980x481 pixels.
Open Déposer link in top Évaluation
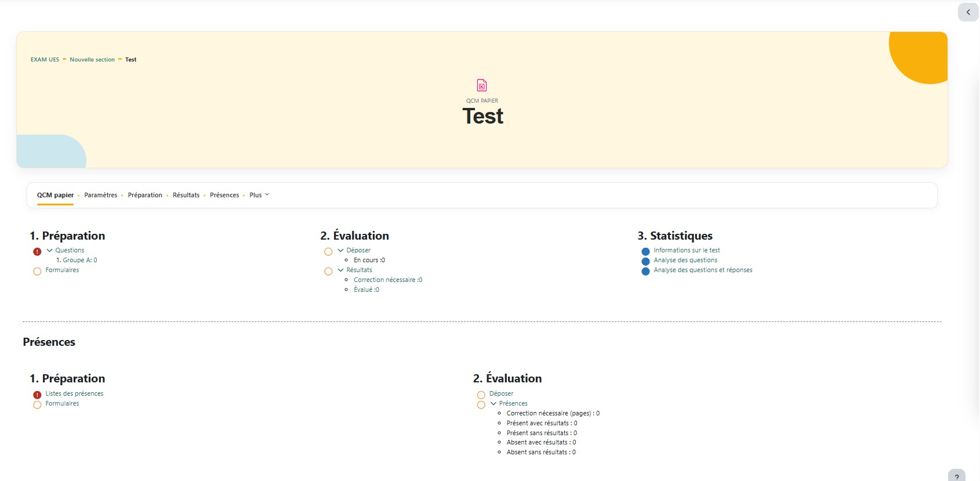358,251
